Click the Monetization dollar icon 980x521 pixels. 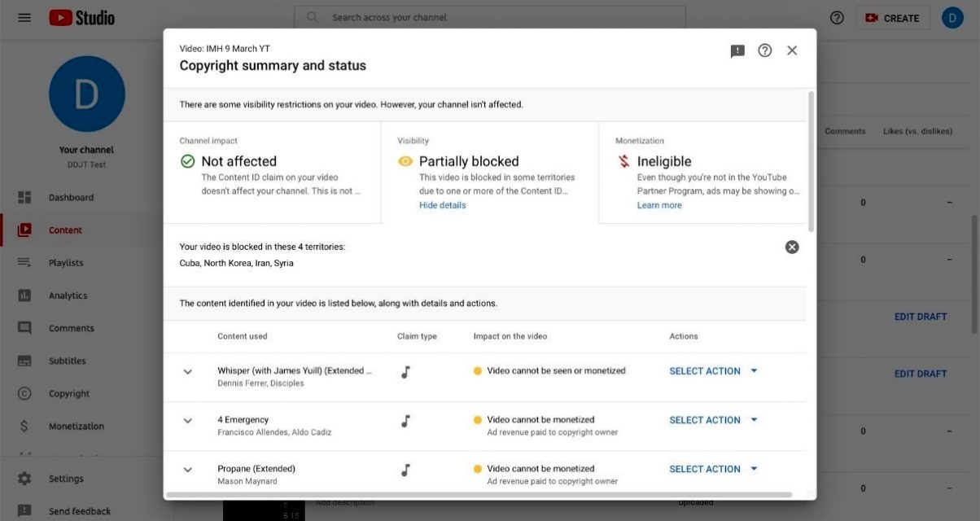tap(24, 426)
